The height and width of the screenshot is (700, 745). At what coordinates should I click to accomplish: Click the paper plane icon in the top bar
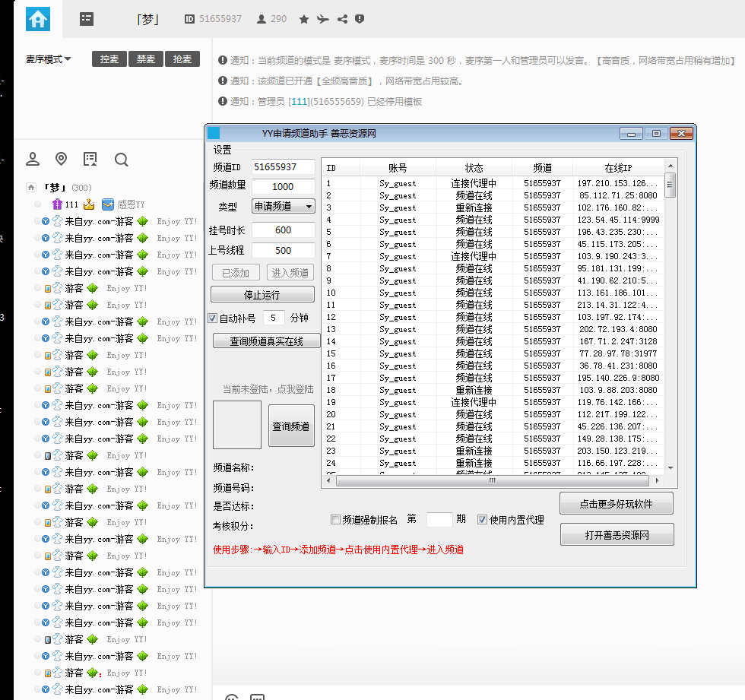click(322, 19)
